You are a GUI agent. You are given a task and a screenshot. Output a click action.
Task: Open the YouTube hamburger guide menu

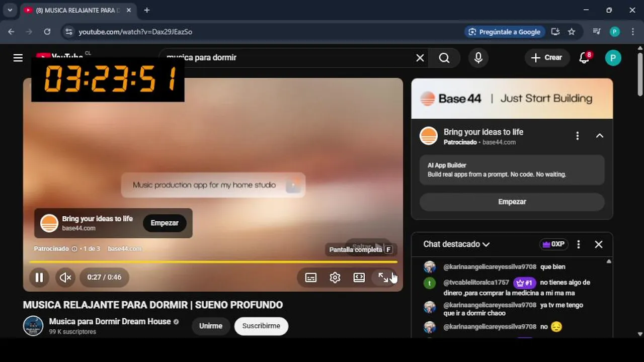18,58
